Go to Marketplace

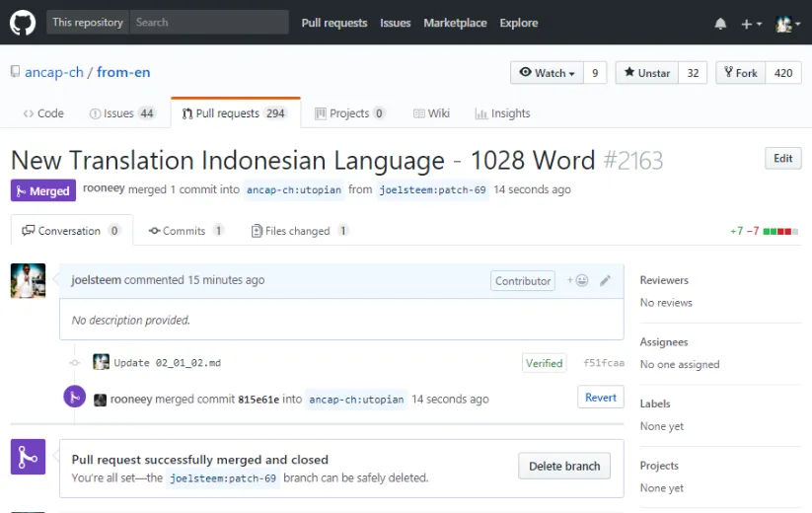(455, 23)
